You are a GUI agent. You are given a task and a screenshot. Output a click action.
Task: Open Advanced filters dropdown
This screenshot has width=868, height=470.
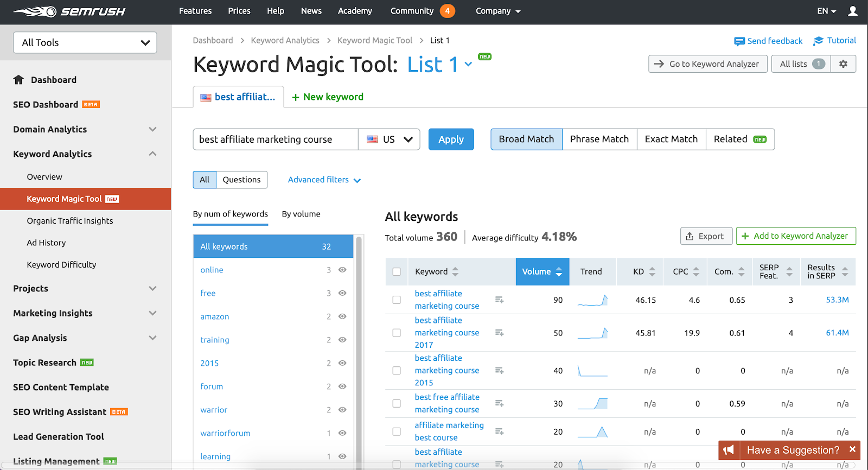tap(324, 180)
